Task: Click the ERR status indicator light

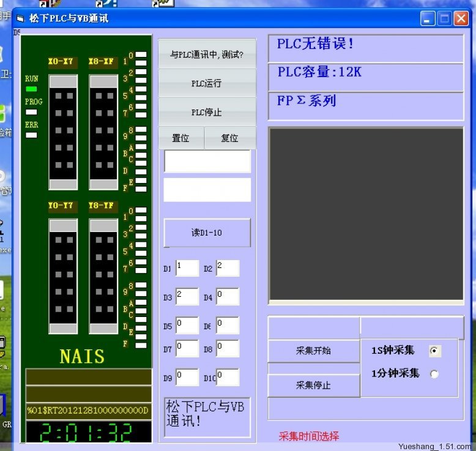Action: [x=31, y=135]
